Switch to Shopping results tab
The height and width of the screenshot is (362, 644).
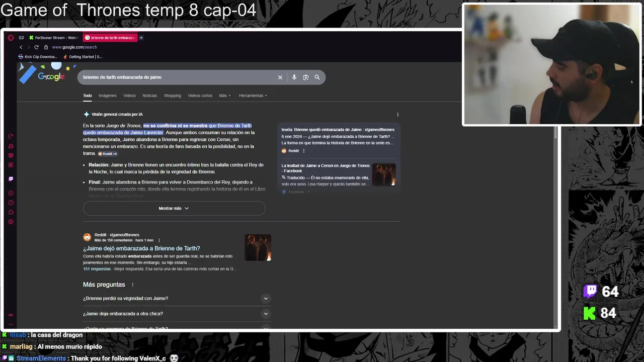(x=172, y=96)
